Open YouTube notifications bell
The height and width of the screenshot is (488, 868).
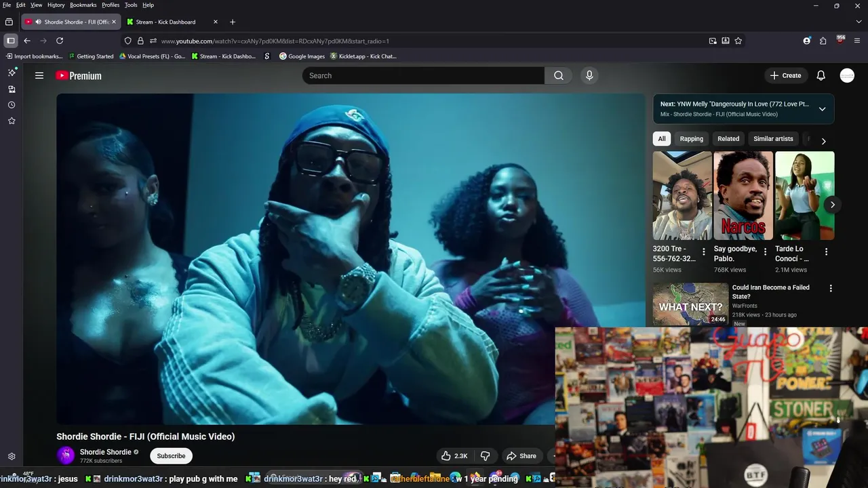[821, 75]
